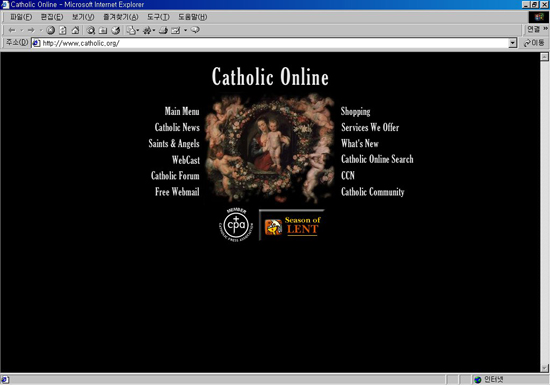Viewport: 550px width, 385px height.
Task: Click the IE icon in title bar
Action: click(x=5, y=5)
